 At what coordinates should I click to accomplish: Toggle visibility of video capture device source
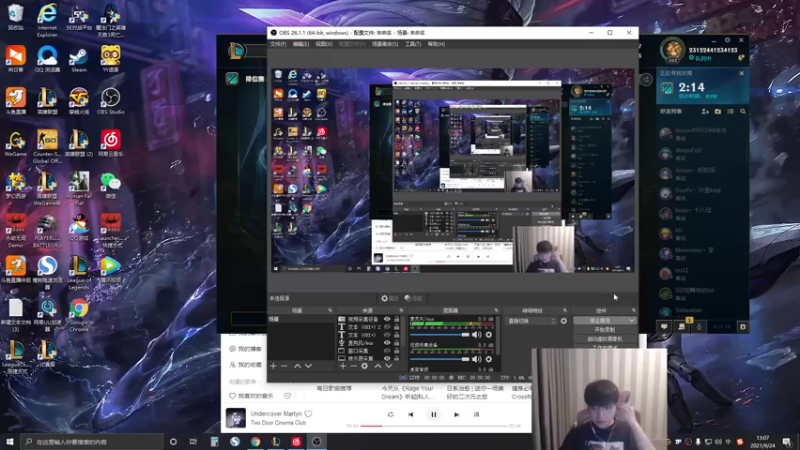click(387, 319)
